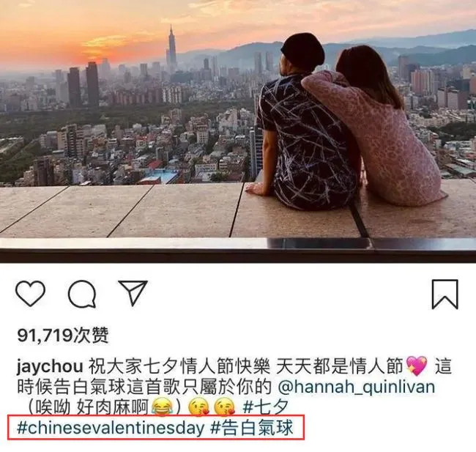Click the sparkling pink heart emoji
476x452 pixels.
point(417,366)
